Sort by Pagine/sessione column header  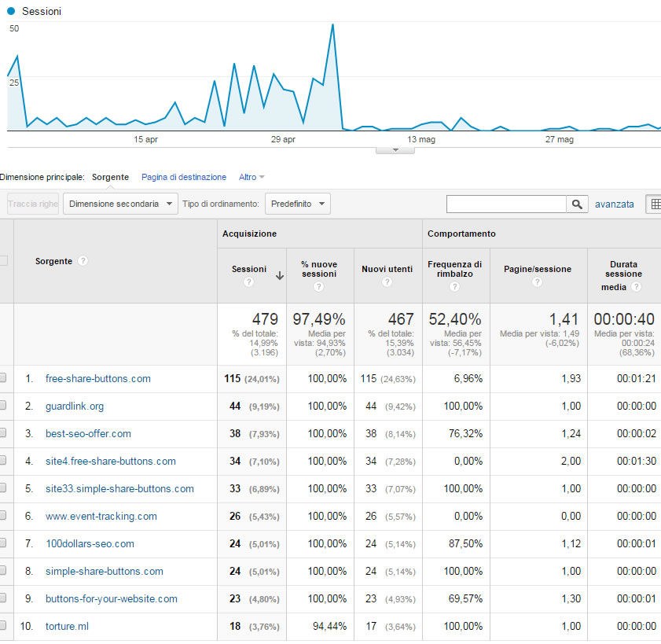pyautogui.click(x=538, y=269)
